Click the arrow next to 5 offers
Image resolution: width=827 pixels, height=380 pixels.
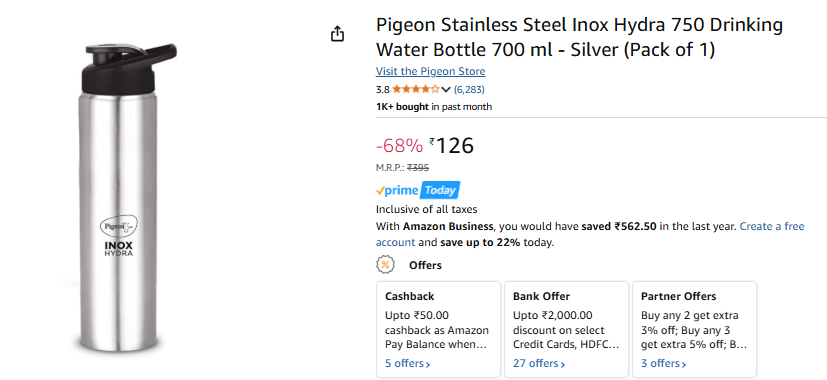pos(428,364)
